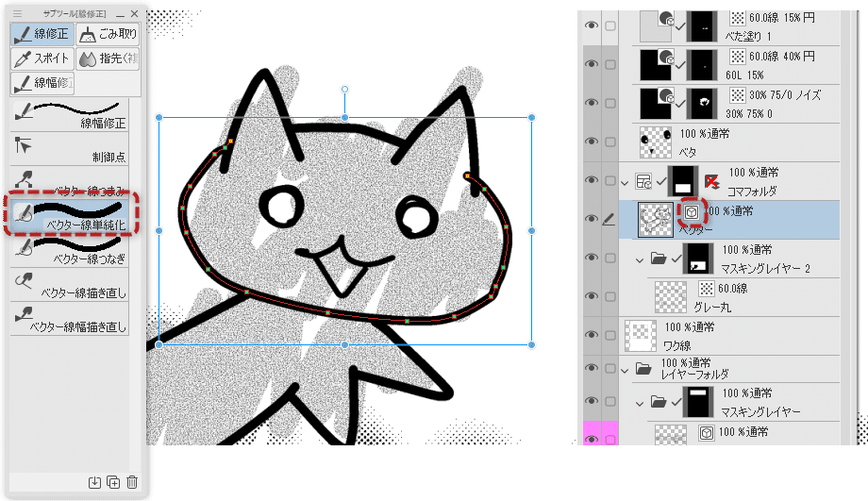
Task: Click the ワク線 layer thumbnail
Action: click(641, 336)
